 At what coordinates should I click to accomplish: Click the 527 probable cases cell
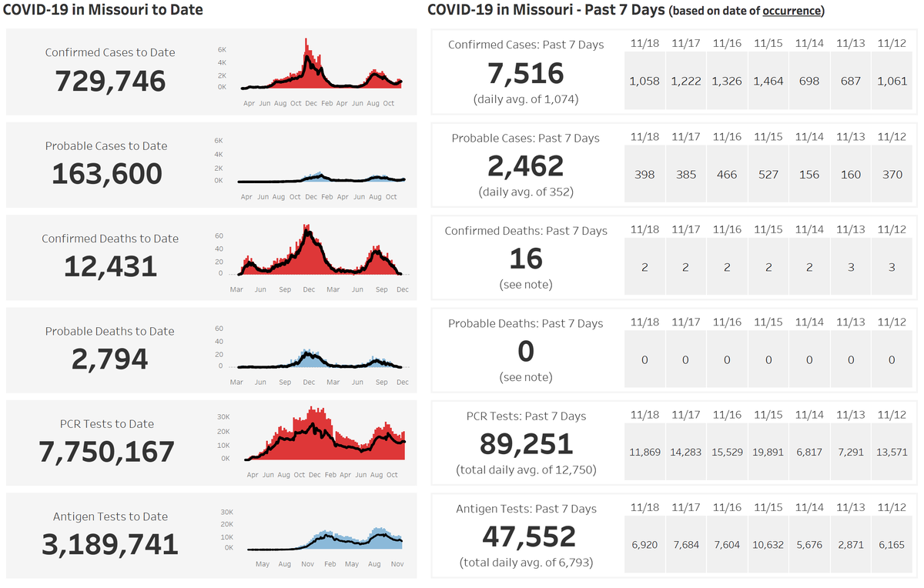(x=768, y=175)
